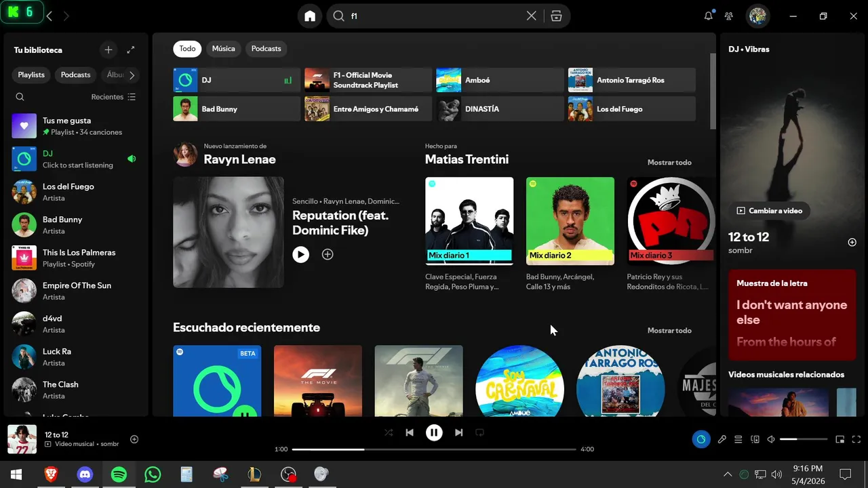Screen dimensions: 868x488
Task: Open the user profile avatar menu
Action: (757, 16)
